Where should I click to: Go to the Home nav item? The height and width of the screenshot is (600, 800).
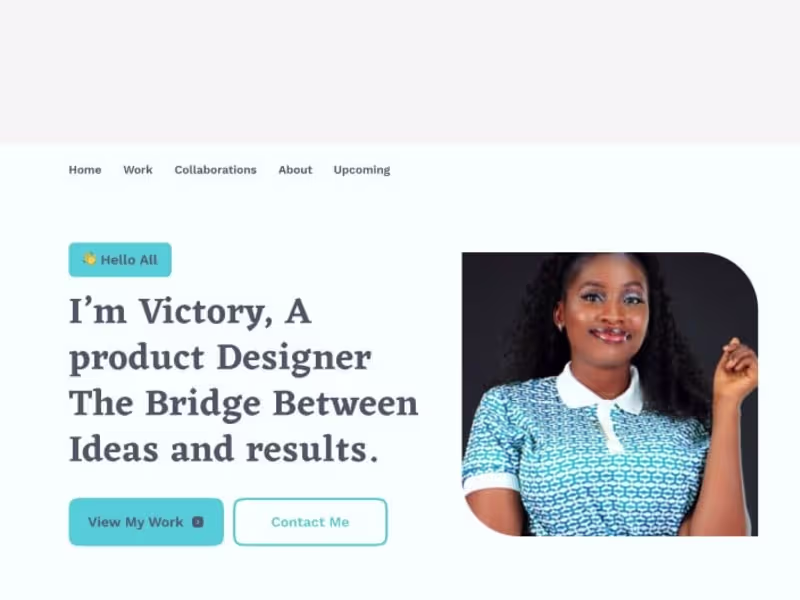coord(85,170)
